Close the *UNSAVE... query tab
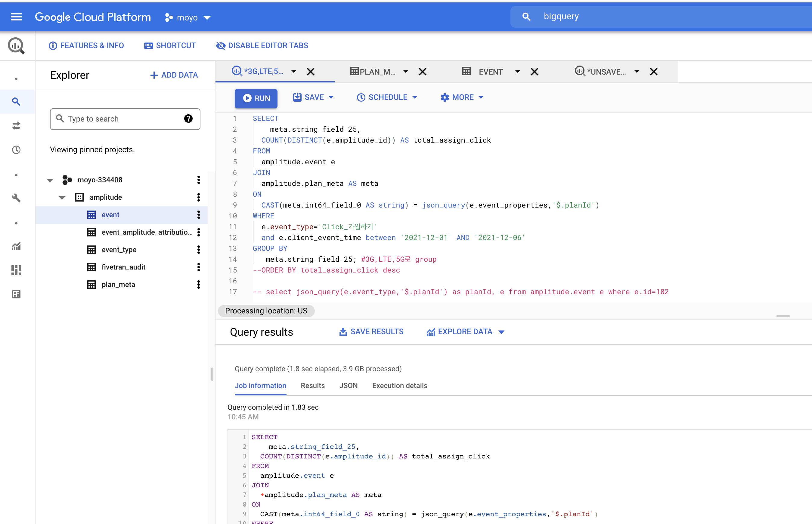The image size is (812, 524). click(x=654, y=72)
